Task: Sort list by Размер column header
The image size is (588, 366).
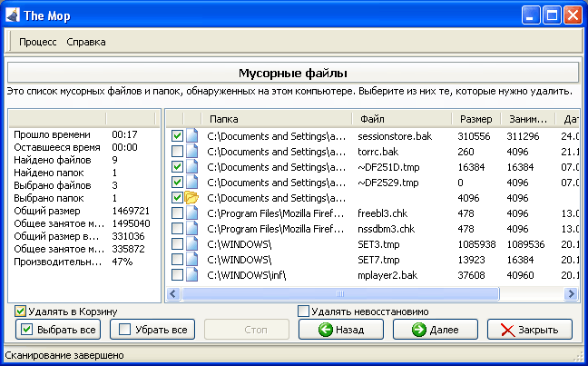Action: 476,119
